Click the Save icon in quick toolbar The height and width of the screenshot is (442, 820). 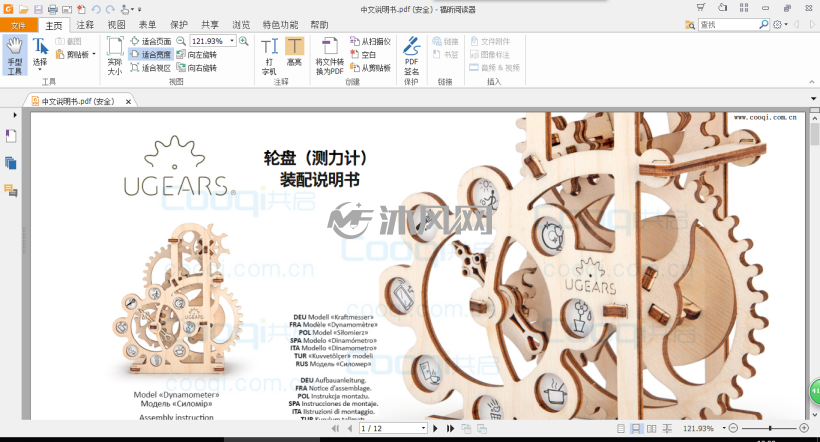tap(38, 9)
